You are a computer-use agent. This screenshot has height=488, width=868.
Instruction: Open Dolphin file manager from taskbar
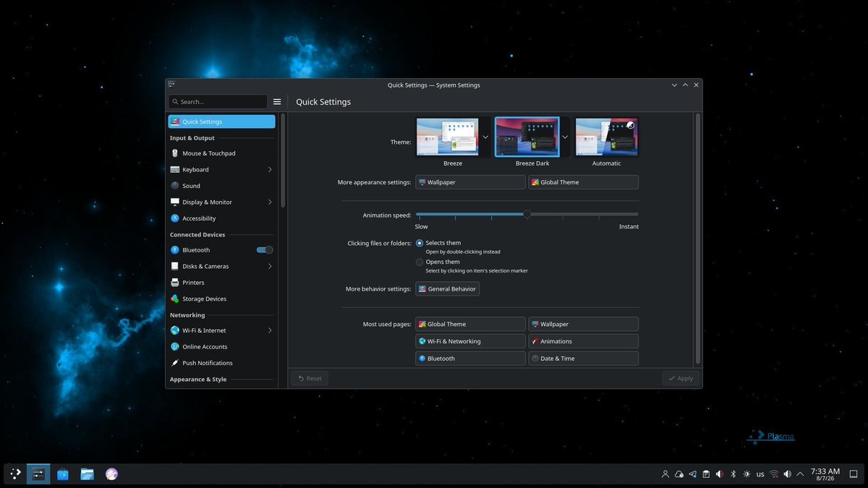point(88,474)
